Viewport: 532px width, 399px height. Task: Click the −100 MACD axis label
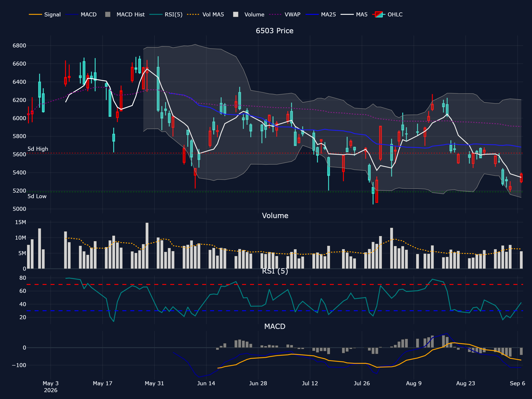click(x=19, y=365)
